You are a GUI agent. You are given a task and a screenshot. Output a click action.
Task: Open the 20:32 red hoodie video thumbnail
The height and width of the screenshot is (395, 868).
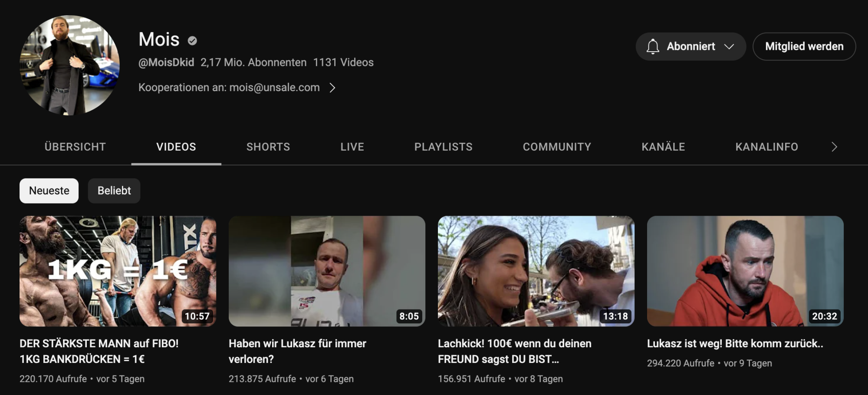coord(745,271)
